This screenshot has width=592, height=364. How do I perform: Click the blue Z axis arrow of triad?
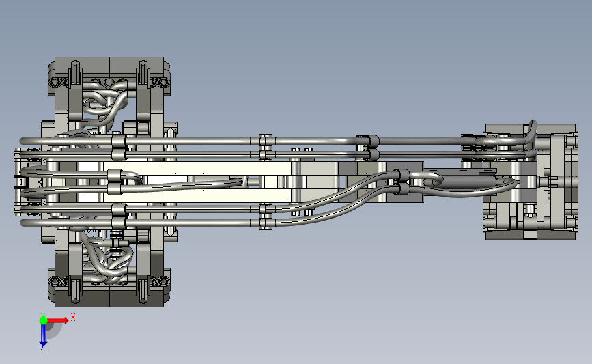(43, 335)
